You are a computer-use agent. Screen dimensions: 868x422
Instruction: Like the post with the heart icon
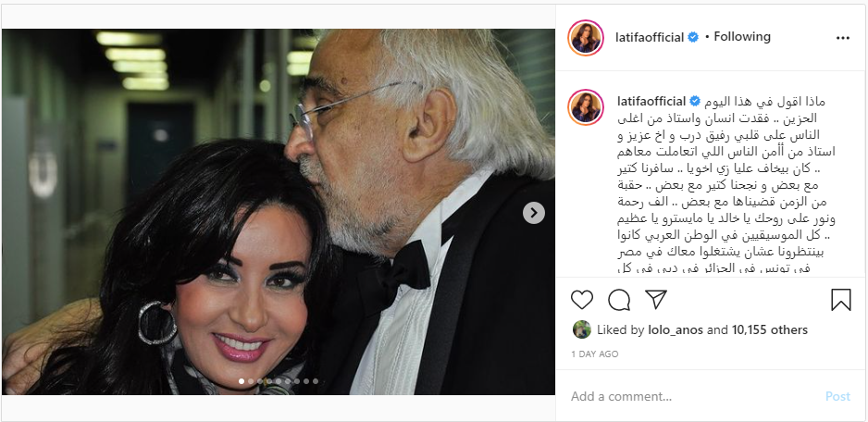[582, 300]
